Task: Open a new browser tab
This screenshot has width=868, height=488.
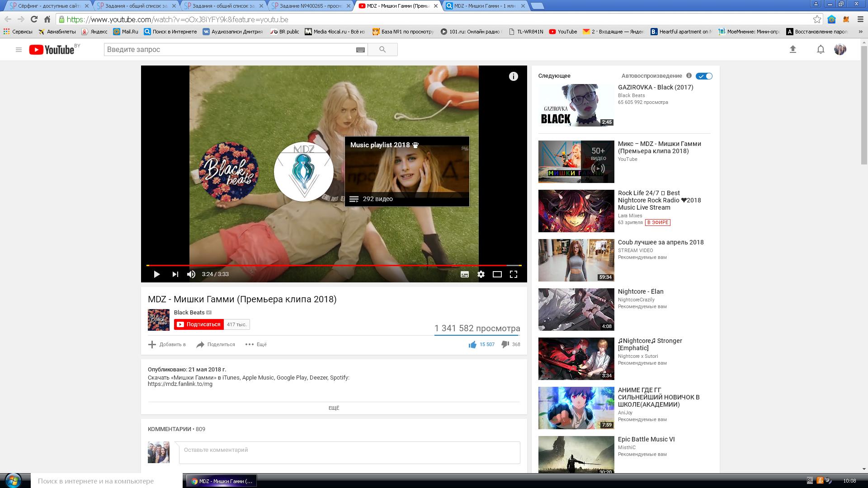Action: coord(537,6)
